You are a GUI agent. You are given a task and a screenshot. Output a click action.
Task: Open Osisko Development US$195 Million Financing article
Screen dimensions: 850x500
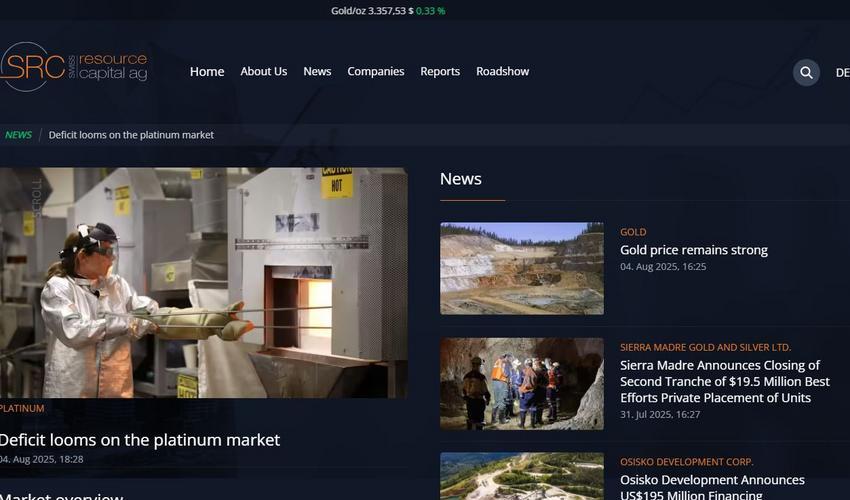[x=712, y=487]
